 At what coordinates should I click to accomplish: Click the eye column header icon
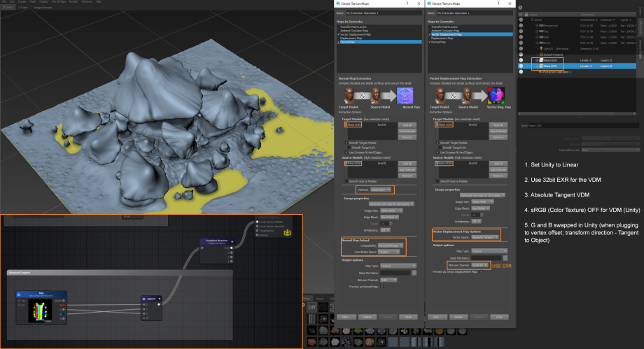(x=521, y=15)
